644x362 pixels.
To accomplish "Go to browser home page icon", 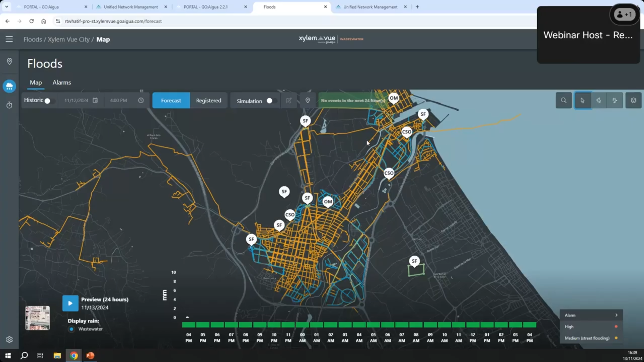I will point(44,21).
